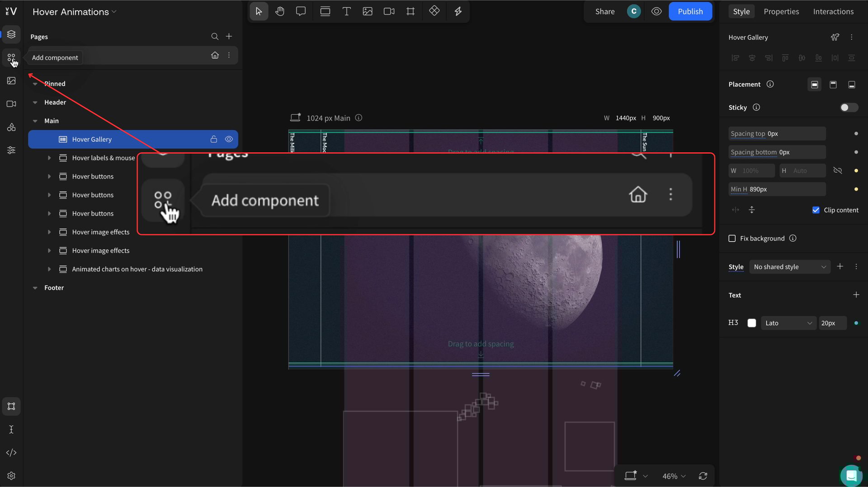The width and height of the screenshot is (868, 487).
Task: Open the video assets sidebar panel
Action: point(11,104)
